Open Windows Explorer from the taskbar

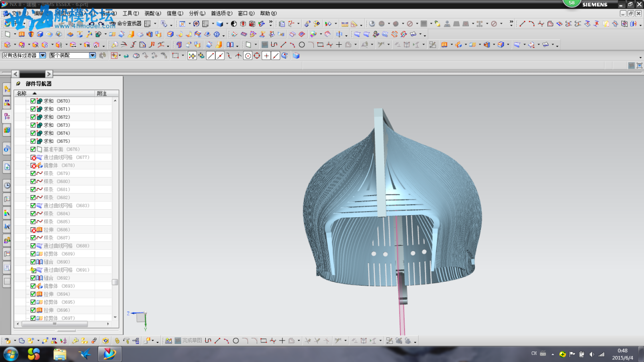(x=60, y=354)
